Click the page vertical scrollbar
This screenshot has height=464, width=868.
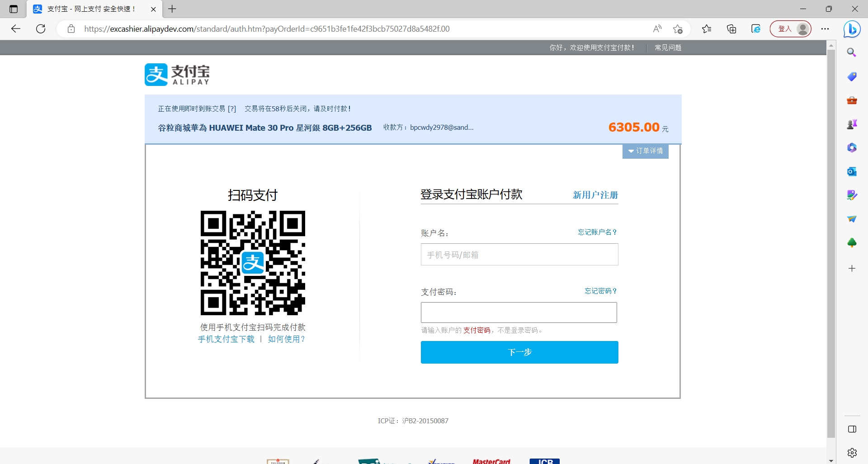(831, 243)
